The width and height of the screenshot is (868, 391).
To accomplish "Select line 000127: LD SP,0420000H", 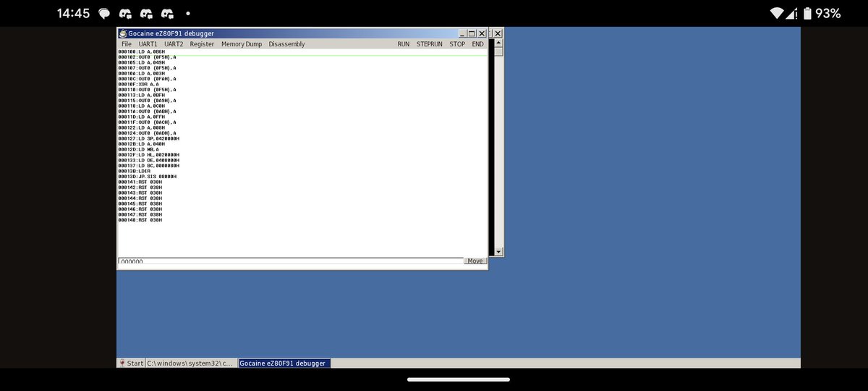I will click(149, 138).
